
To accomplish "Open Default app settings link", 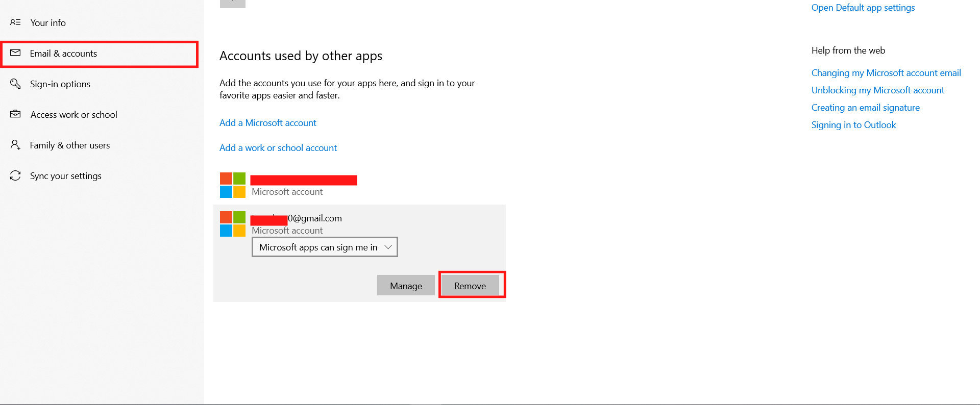I will click(863, 8).
